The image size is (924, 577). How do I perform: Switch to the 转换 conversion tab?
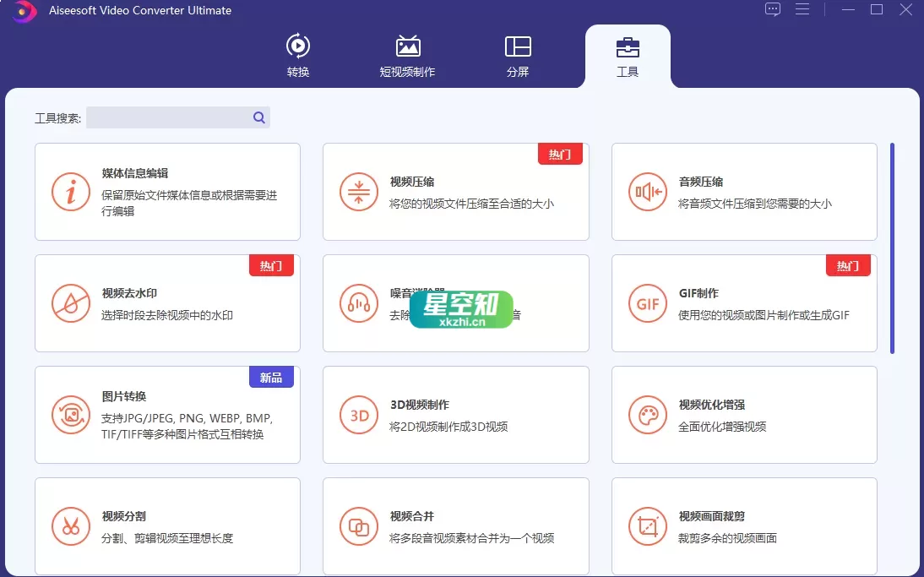pyautogui.click(x=298, y=53)
